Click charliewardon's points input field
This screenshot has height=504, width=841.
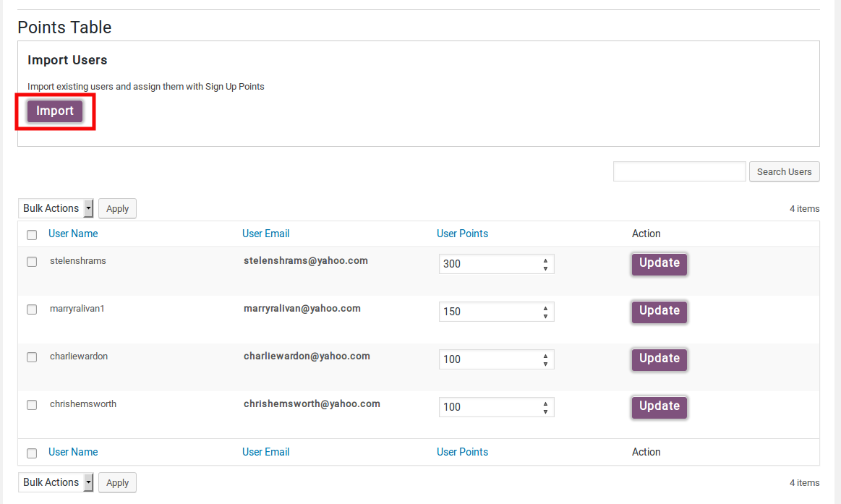click(x=488, y=359)
